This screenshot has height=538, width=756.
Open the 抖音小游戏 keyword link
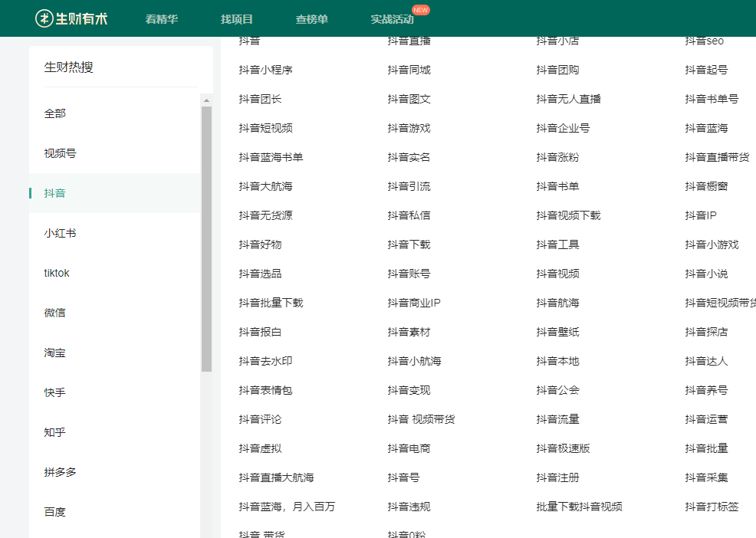pos(712,245)
